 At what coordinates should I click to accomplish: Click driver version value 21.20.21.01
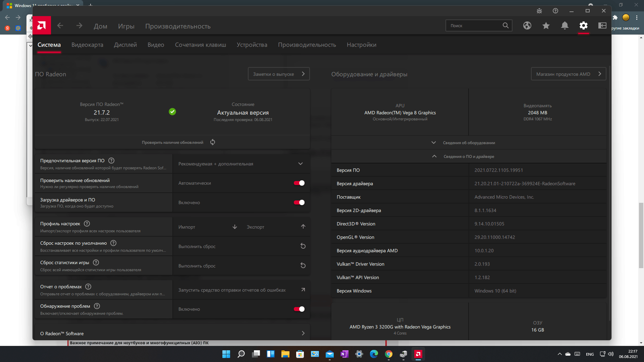point(525,184)
